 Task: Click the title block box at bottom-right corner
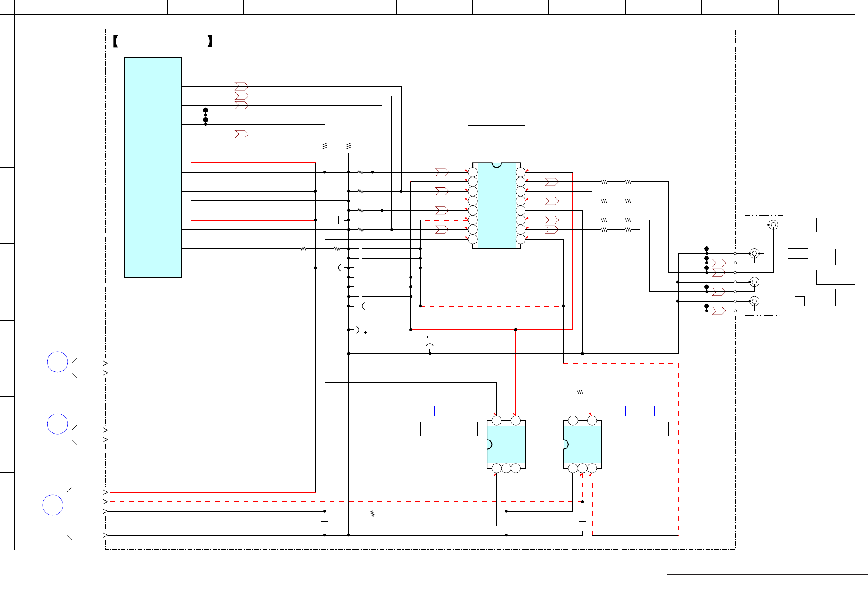point(767,584)
